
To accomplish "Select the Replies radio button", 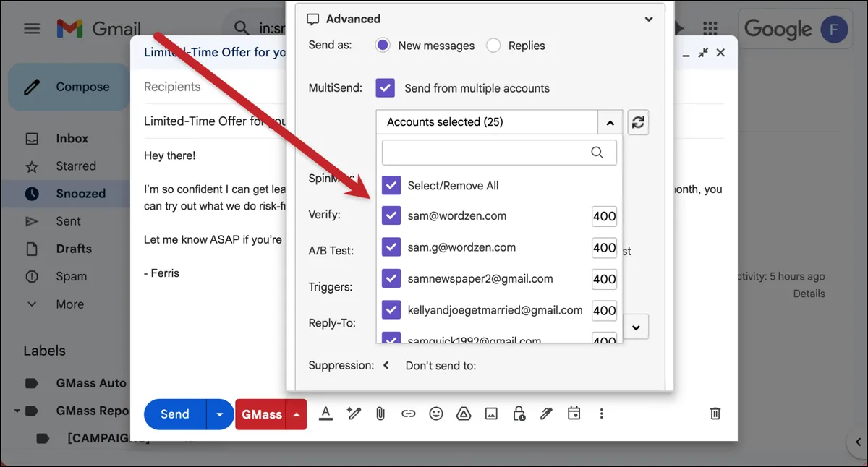I will click(x=493, y=46).
